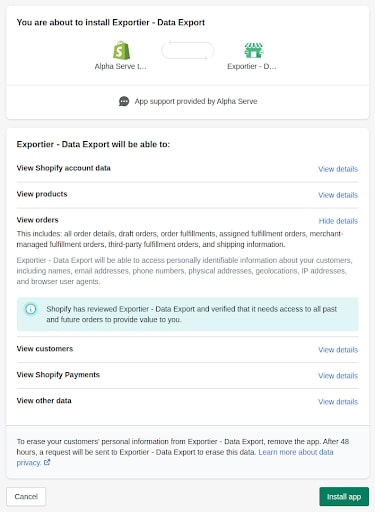Viewport: 375px width, 512px height.
Task: Click the Install app button
Action: [x=344, y=497]
